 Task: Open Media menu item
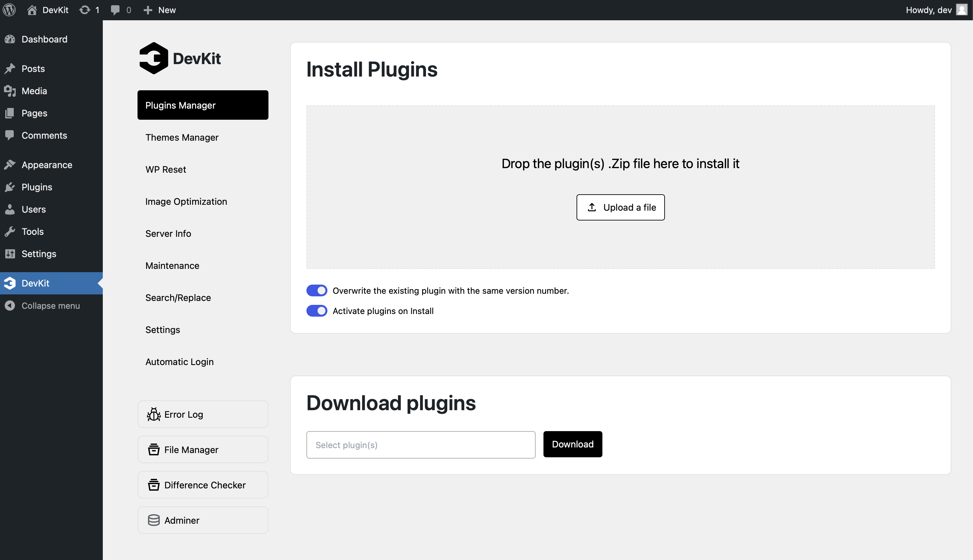51,91
